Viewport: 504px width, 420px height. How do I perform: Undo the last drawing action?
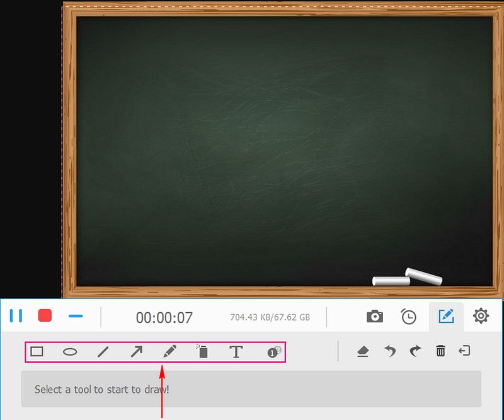click(391, 351)
